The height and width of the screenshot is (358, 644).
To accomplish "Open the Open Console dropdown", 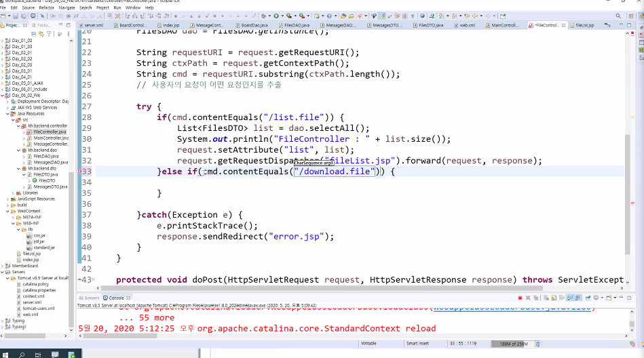I will click(615, 298).
